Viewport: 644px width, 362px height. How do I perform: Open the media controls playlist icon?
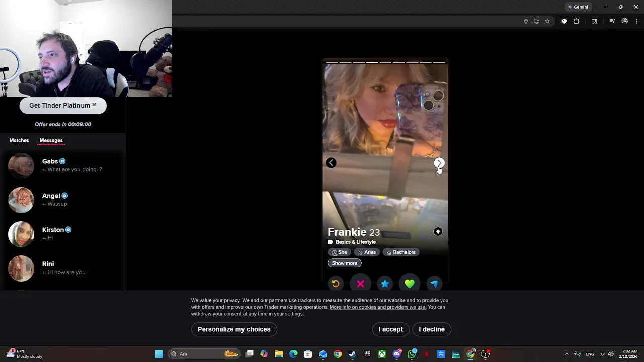612,21
